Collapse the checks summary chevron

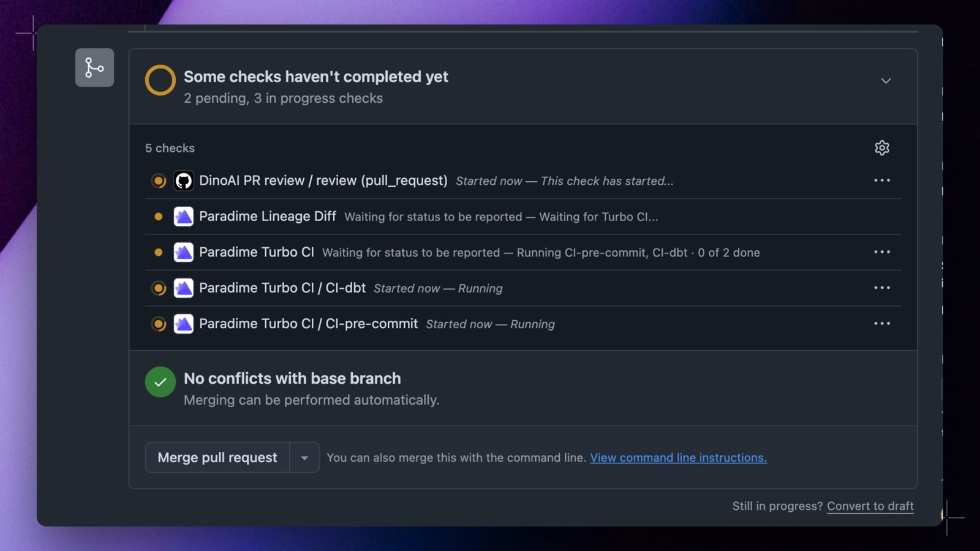886,81
